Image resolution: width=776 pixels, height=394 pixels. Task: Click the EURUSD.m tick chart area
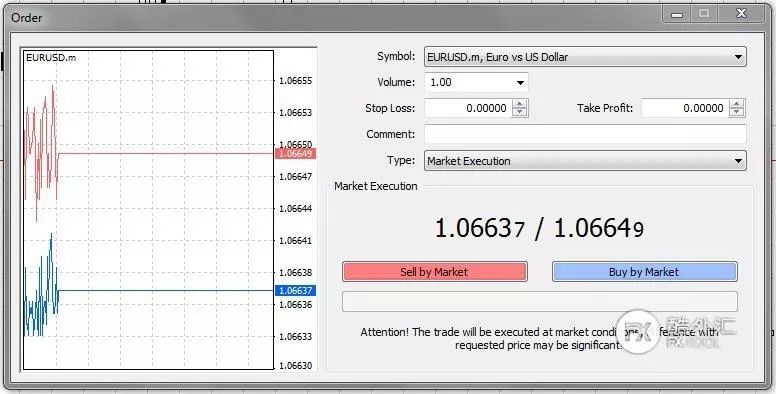tap(148, 210)
